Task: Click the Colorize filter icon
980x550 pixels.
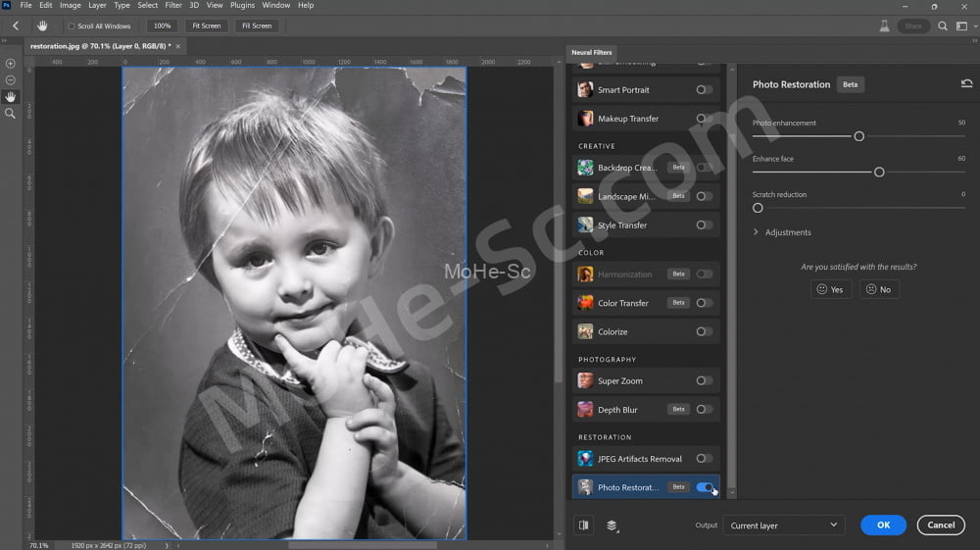Action: tap(585, 331)
